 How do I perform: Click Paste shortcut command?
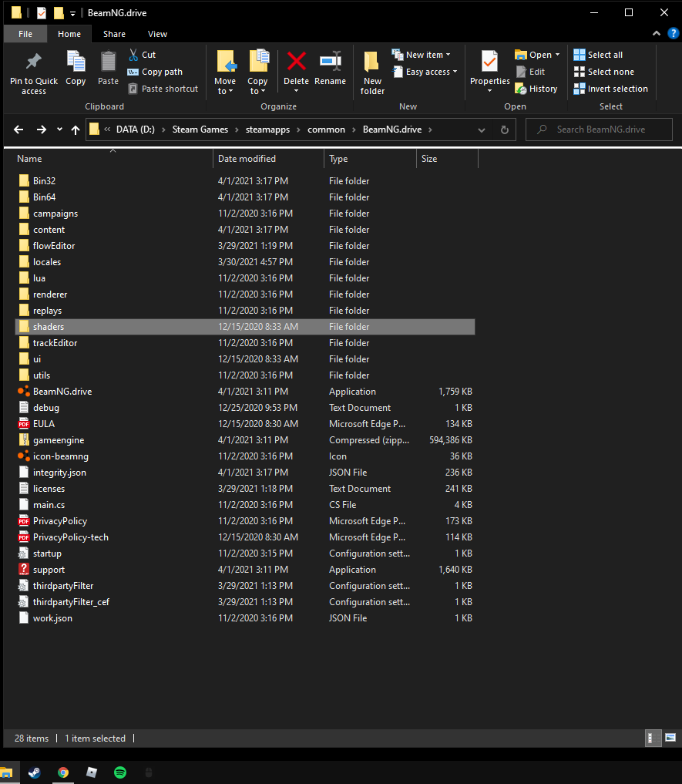click(x=163, y=89)
